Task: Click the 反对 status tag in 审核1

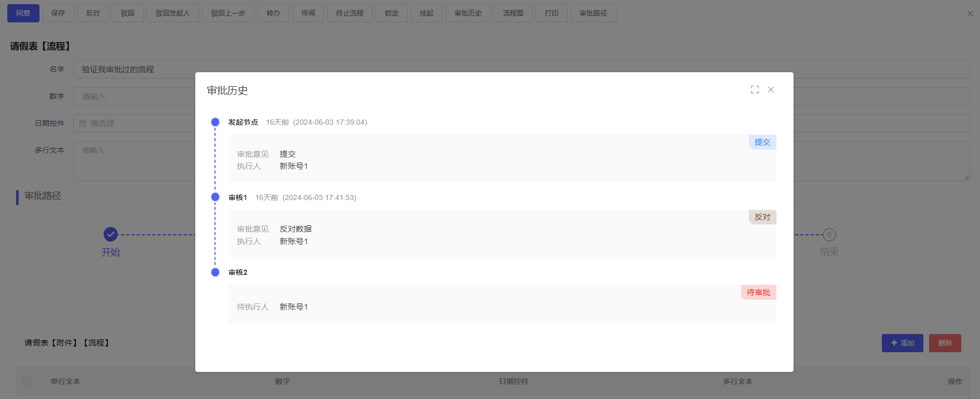Action: coord(762,217)
